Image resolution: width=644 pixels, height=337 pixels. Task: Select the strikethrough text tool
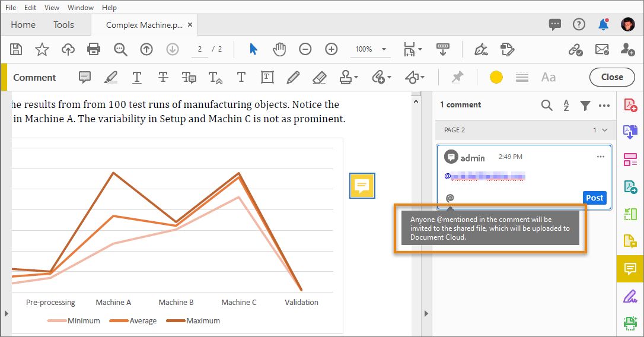point(163,77)
